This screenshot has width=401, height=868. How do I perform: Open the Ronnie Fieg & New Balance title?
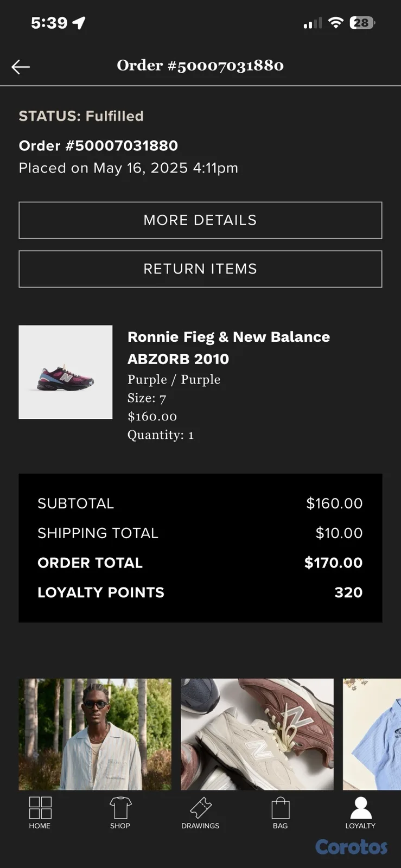tap(228, 348)
